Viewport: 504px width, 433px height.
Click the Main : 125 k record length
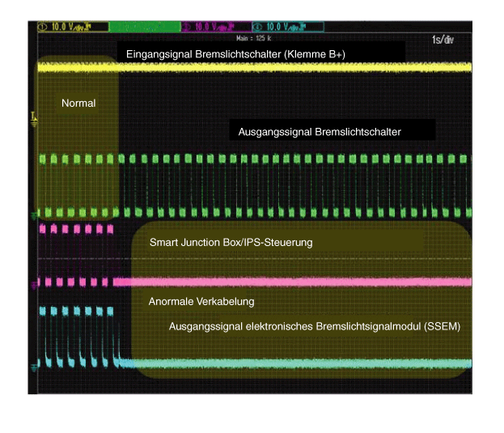tap(252, 37)
